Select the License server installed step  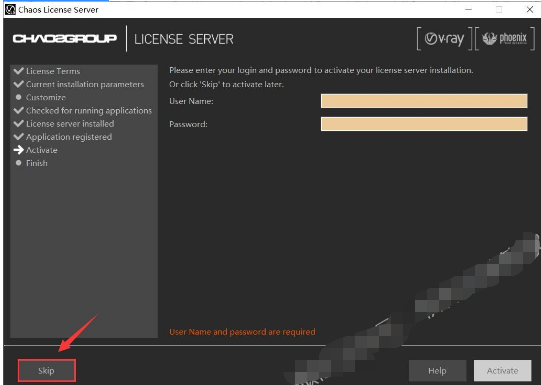[x=70, y=124]
